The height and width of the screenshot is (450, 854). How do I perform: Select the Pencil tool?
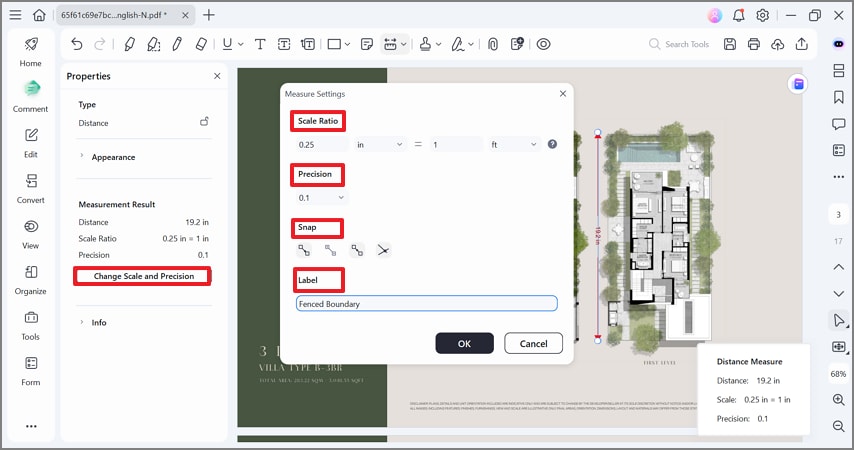177,44
